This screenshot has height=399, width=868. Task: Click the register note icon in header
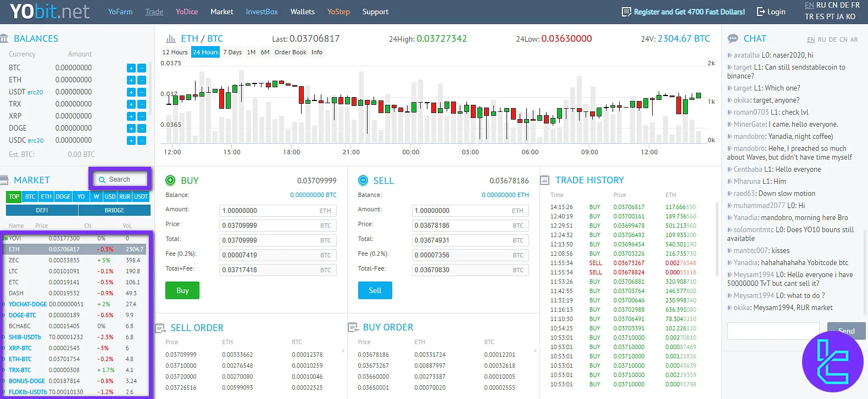click(x=626, y=12)
